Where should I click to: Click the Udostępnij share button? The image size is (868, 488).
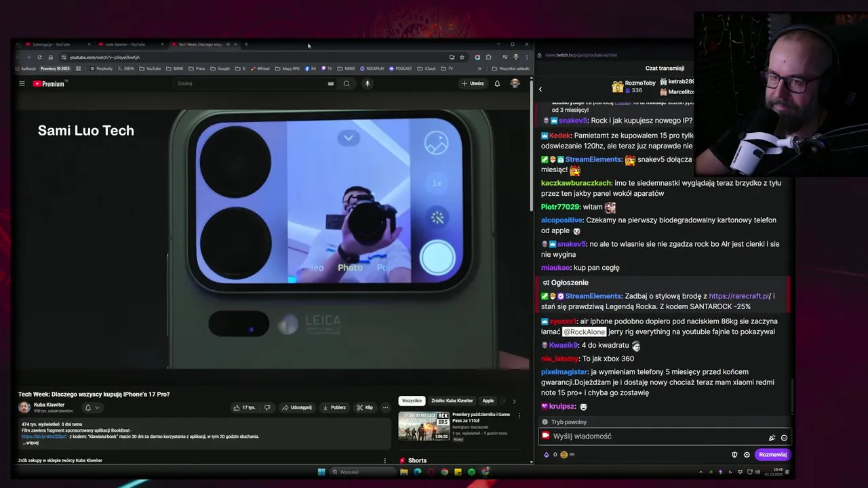click(x=296, y=407)
